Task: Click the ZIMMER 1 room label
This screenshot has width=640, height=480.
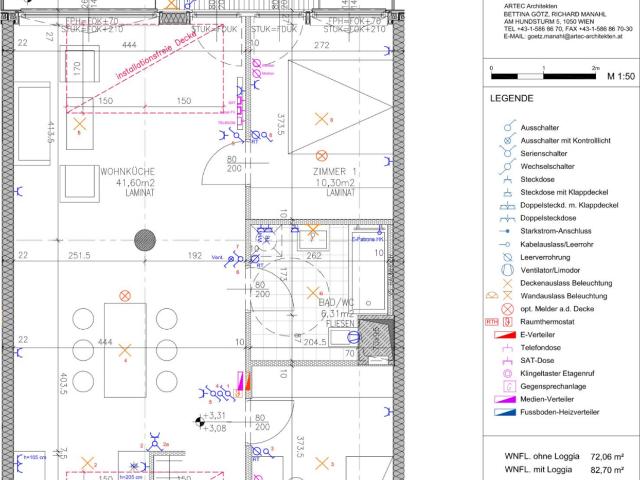Action: [x=335, y=171]
